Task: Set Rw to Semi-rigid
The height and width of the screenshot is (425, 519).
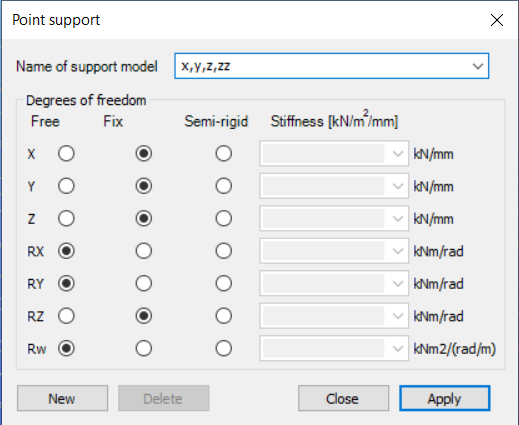Action: click(223, 349)
